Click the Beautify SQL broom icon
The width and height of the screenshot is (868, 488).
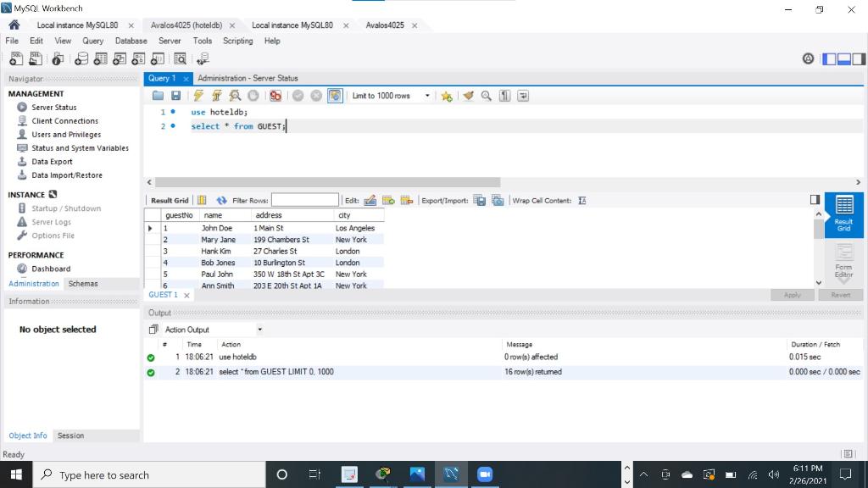pyautogui.click(x=468, y=96)
